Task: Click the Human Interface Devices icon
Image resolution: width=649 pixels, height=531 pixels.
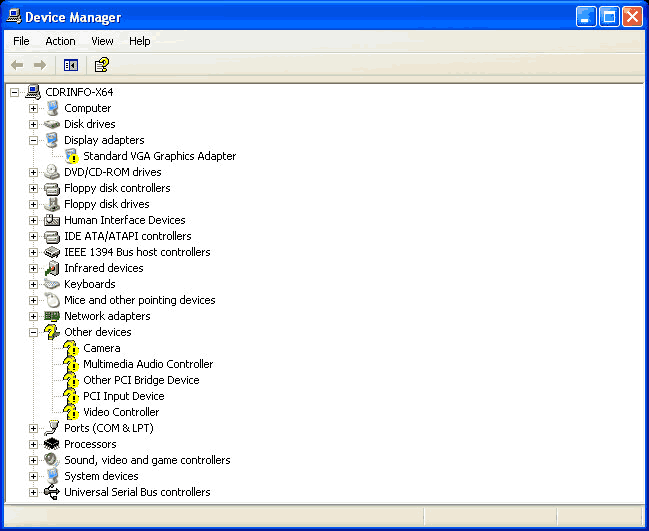Action: tap(52, 220)
